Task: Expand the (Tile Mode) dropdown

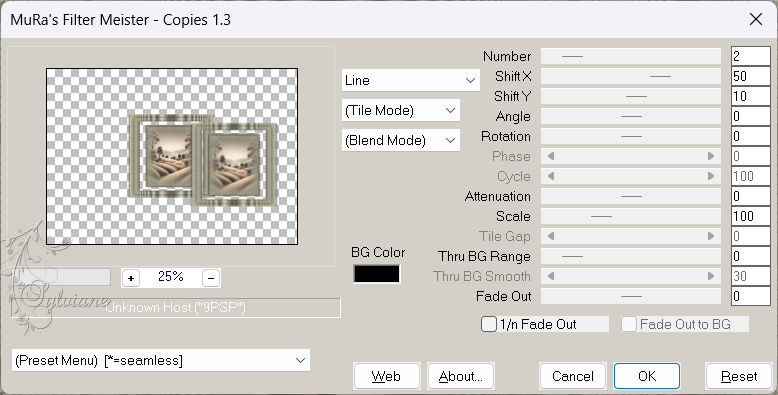Action: pyautogui.click(x=401, y=110)
